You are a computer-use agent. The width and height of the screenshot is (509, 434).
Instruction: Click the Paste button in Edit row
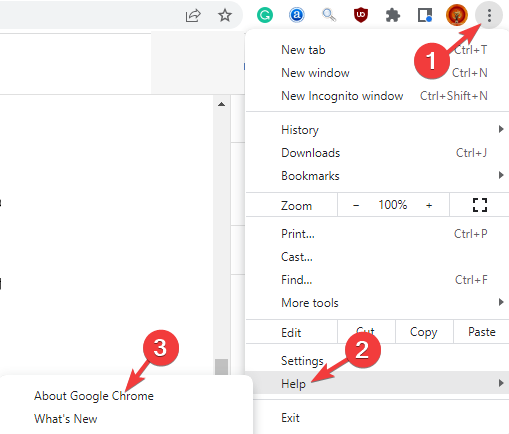pos(481,332)
